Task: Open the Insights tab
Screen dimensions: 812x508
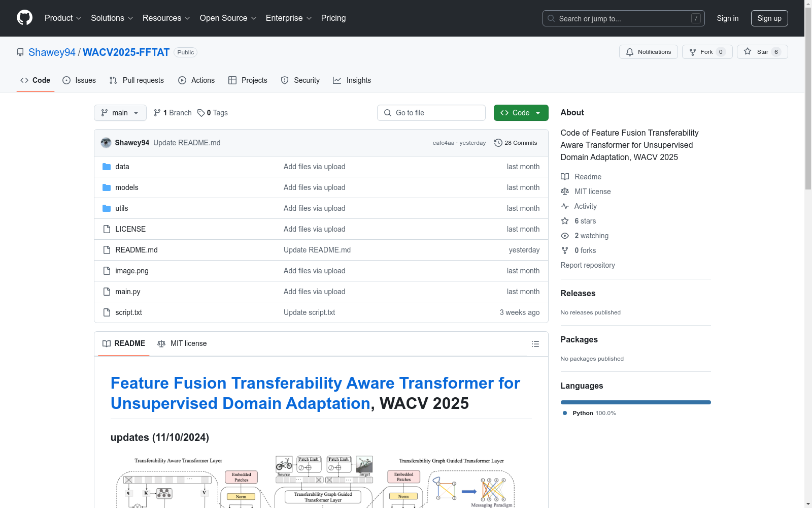Action: click(x=352, y=80)
